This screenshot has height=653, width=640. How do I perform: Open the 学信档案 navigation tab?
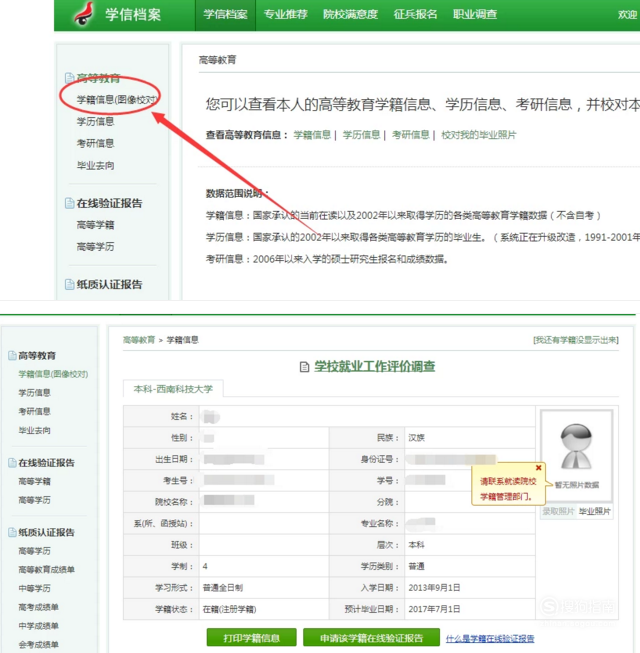[x=225, y=15]
